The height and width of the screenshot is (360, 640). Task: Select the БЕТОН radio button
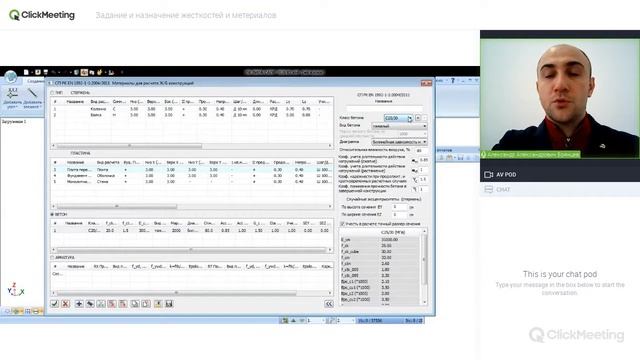click(52, 214)
